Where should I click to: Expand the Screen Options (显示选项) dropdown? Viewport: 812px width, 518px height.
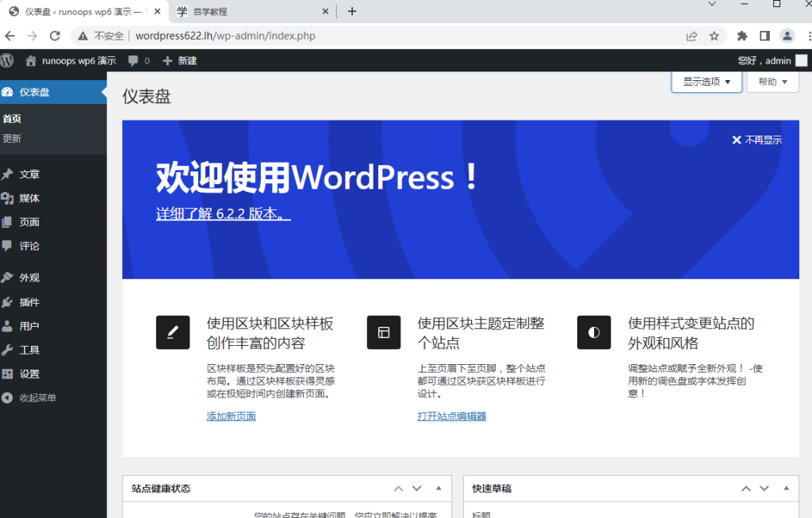pyautogui.click(x=707, y=82)
